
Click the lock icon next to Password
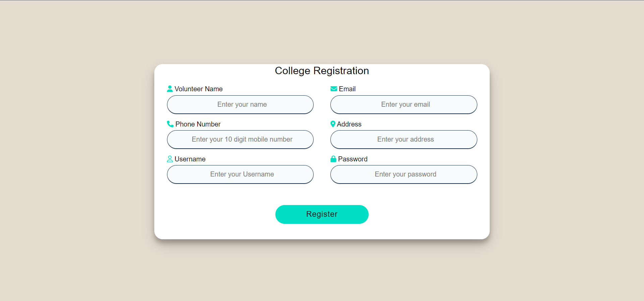click(333, 159)
